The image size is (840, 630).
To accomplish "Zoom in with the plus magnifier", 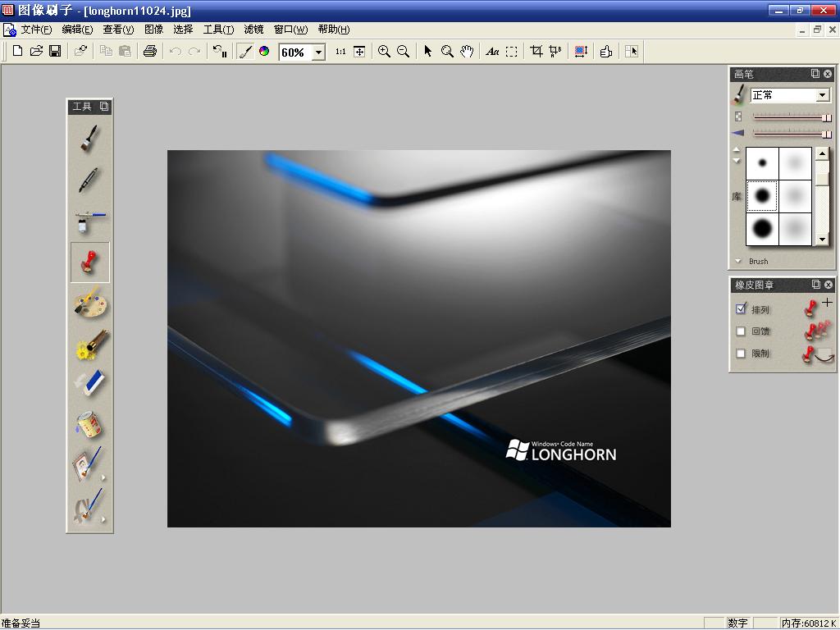I will pos(384,52).
